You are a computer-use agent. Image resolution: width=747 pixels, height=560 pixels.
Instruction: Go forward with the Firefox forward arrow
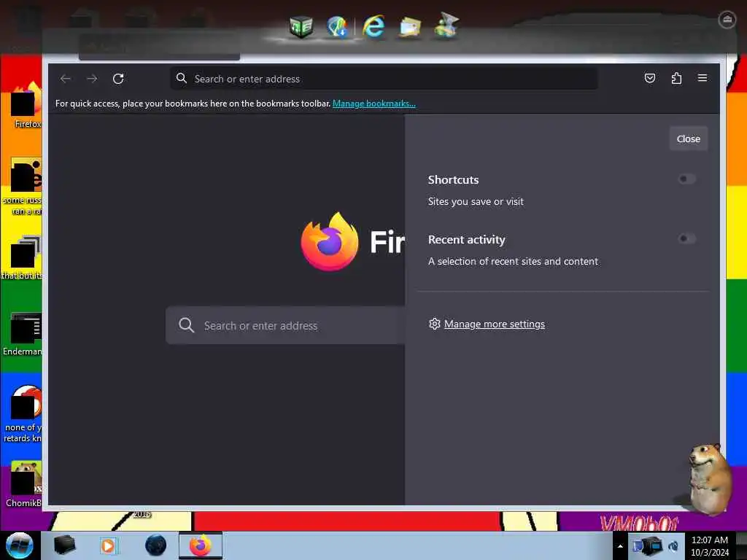tap(92, 79)
